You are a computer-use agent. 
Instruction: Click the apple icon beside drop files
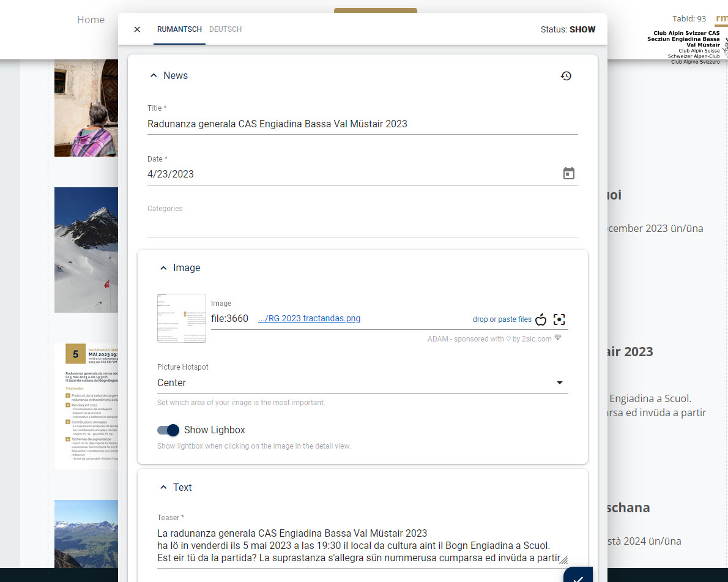(541, 319)
